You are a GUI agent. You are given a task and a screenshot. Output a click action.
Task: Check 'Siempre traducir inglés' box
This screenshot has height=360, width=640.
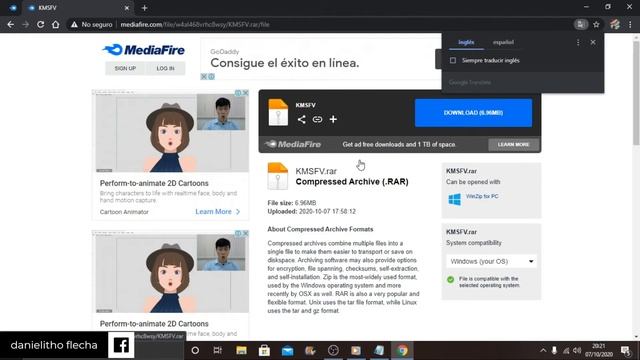click(453, 60)
